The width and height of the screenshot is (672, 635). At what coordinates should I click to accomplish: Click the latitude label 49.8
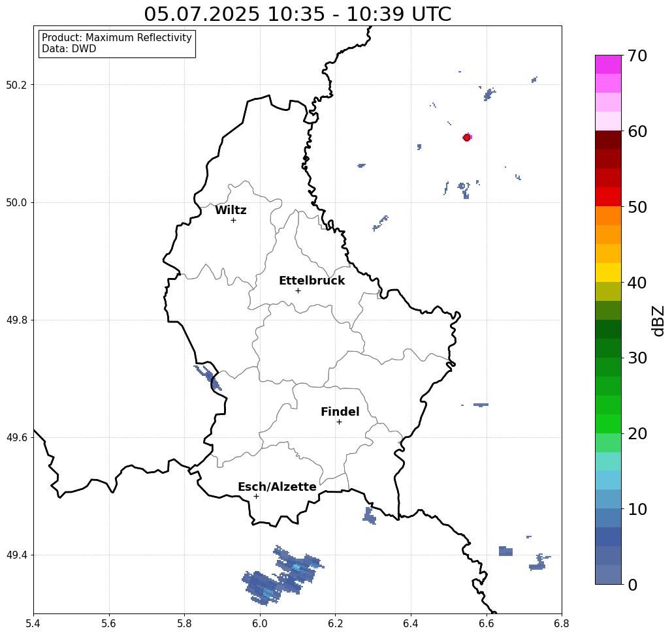[16, 320]
